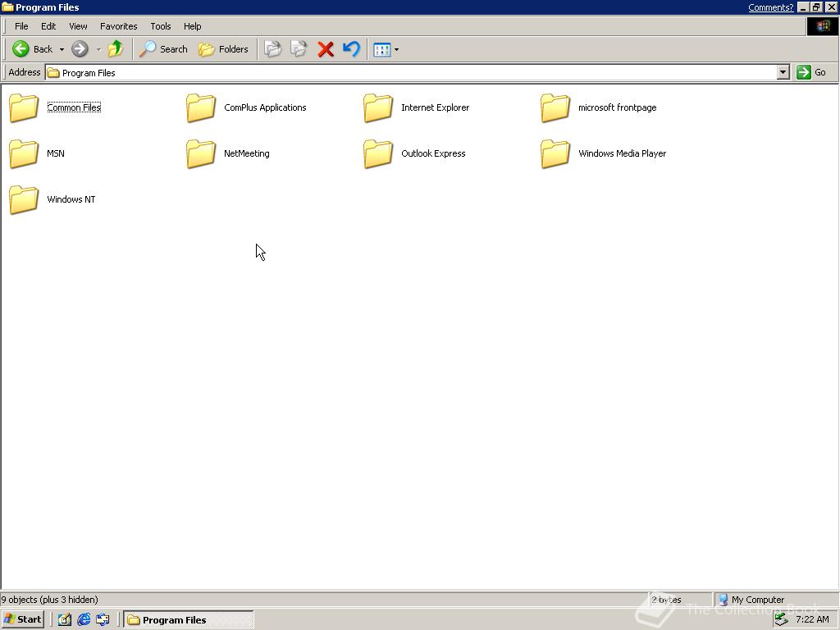Open the View menu
Screen dimensions: 840x630
78,26
